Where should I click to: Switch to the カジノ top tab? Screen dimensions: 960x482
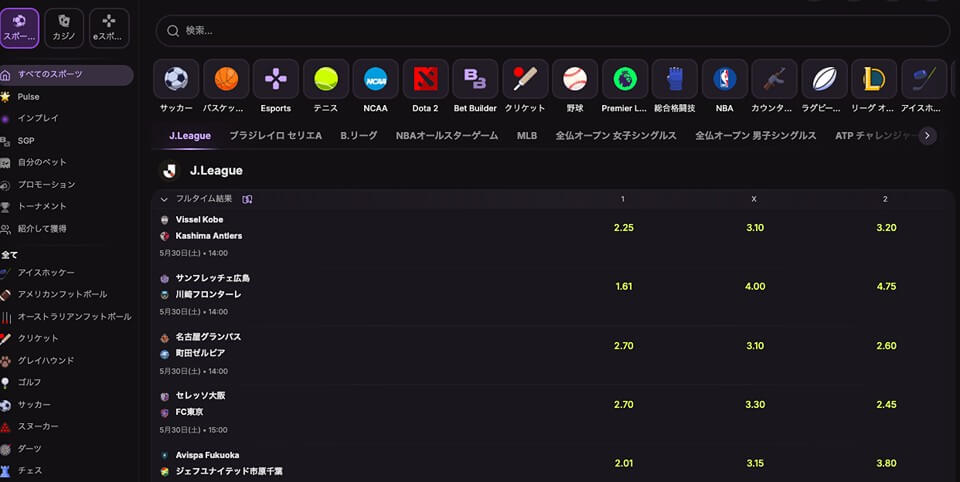(64, 28)
